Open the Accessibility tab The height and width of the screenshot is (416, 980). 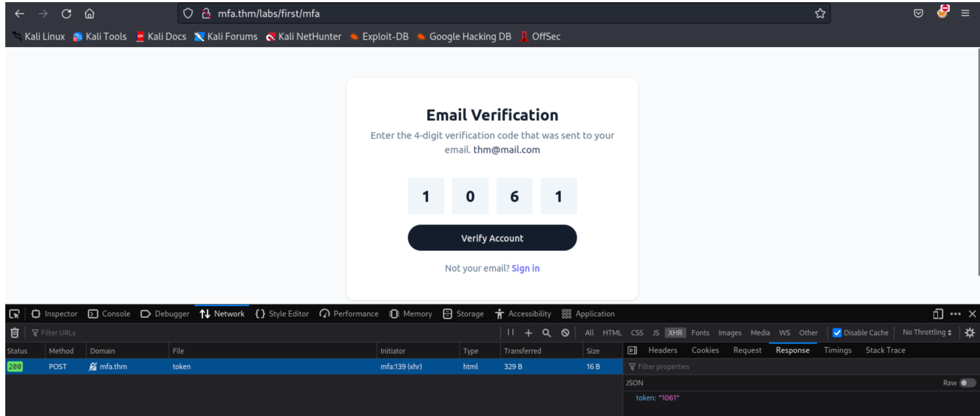[523, 314]
